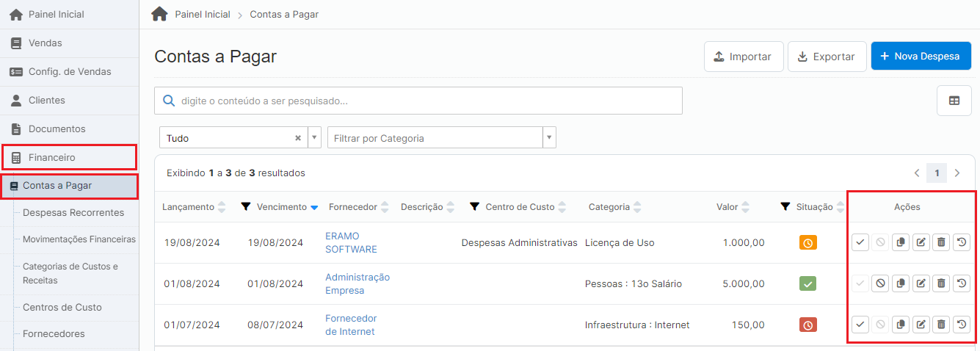This screenshot has width=980, height=351.
Task: Toggle the Centro de Custo filter
Action: coord(474,207)
